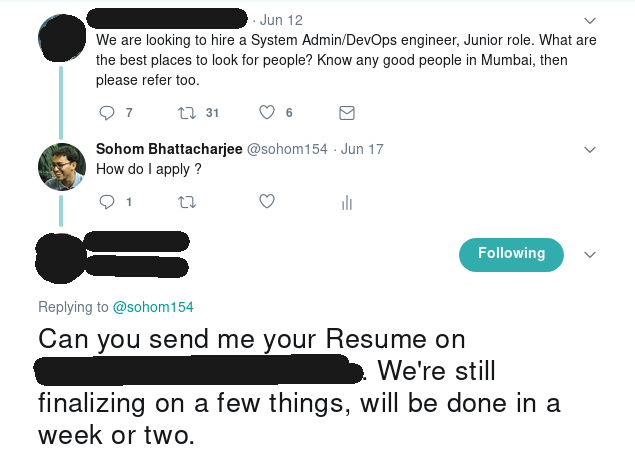635x461 pixels.
Task: View tweet activity bar chart icon
Action: click(x=347, y=203)
